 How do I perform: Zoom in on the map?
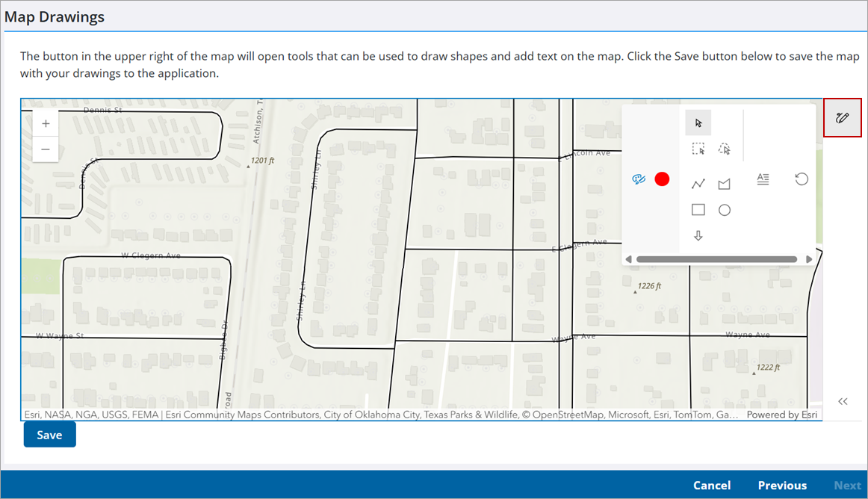46,123
